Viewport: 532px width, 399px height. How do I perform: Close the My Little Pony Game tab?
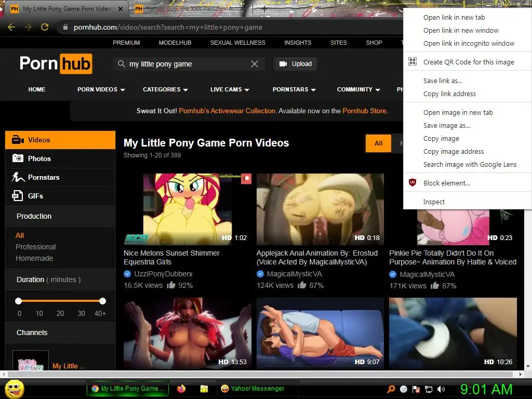coord(121,9)
